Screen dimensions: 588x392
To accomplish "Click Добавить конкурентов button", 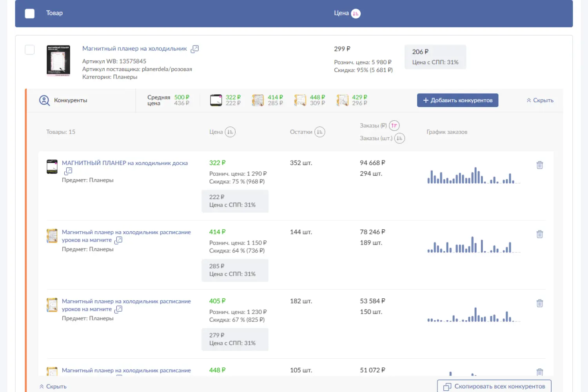I will [x=457, y=100].
